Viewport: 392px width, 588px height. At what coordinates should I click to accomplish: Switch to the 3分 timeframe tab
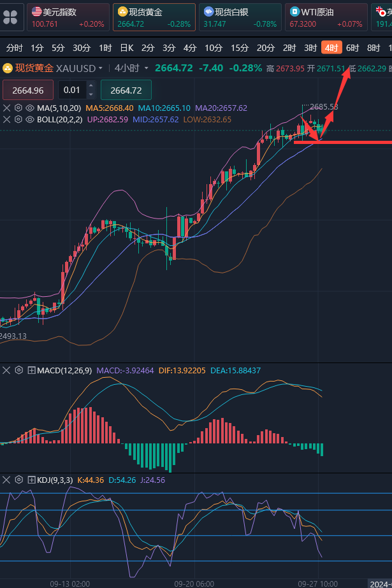coord(169,48)
